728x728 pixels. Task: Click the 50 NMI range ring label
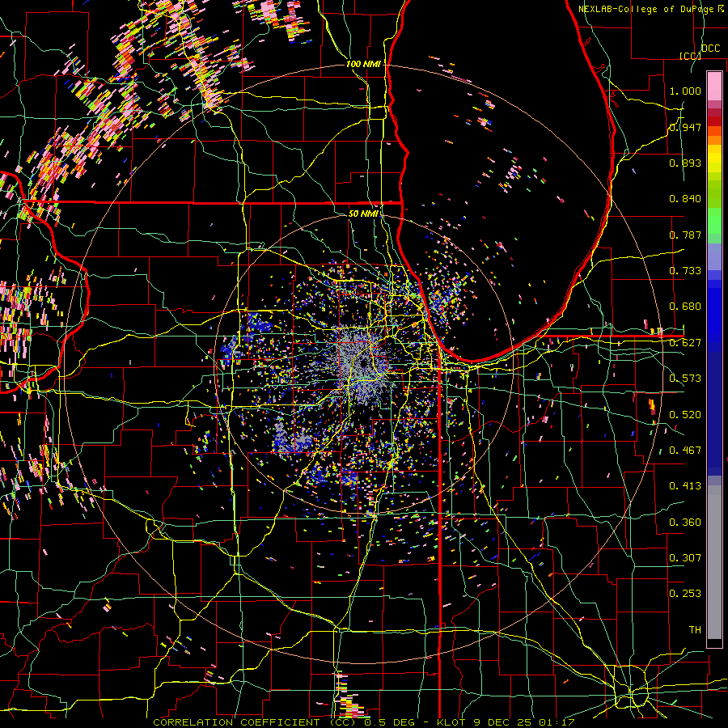point(363,214)
